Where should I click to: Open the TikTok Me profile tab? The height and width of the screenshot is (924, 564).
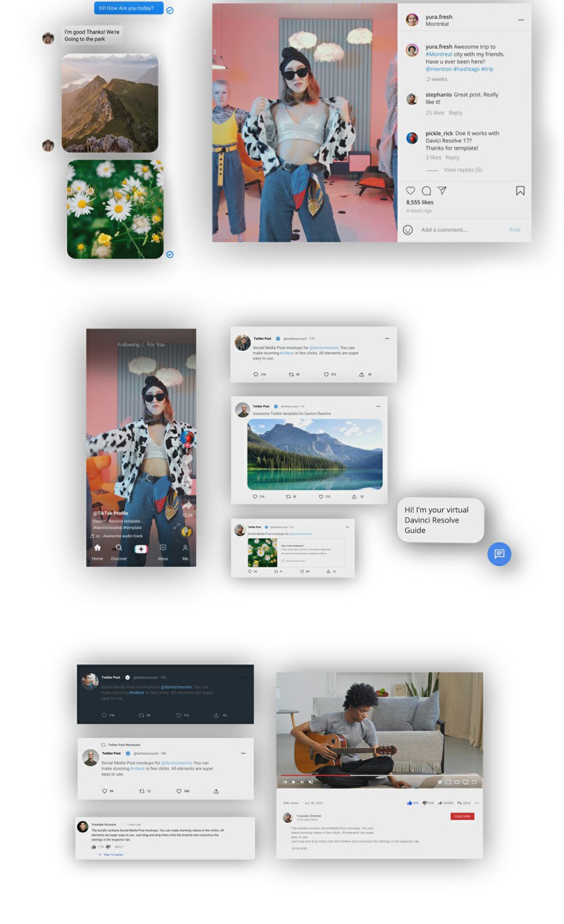(x=185, y=552)
